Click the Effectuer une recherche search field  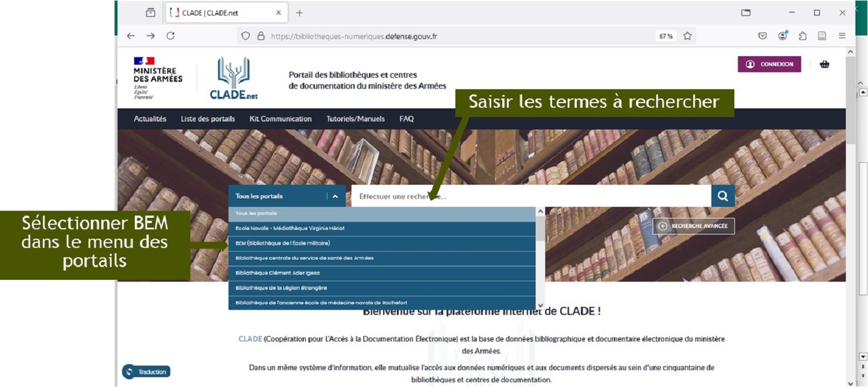click(x=531, y=196)
